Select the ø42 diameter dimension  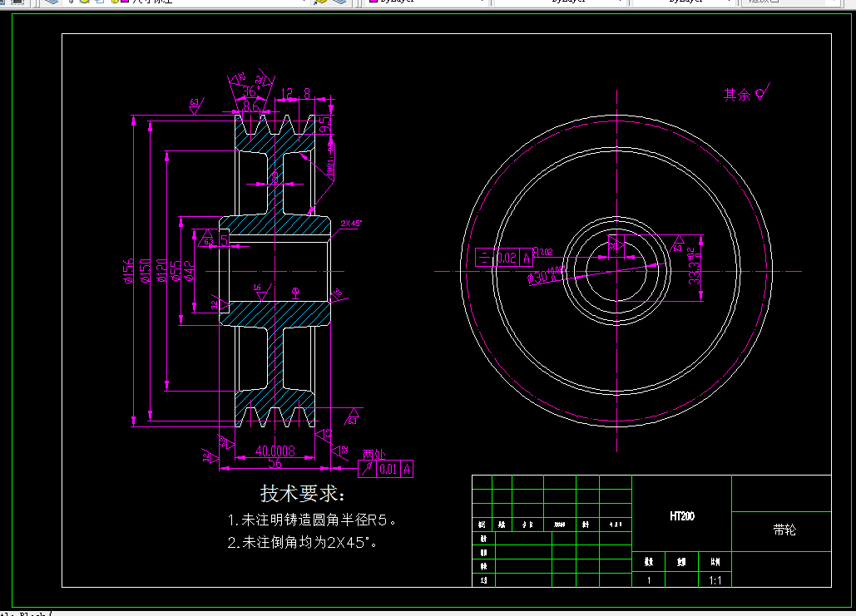click(189, 271)
